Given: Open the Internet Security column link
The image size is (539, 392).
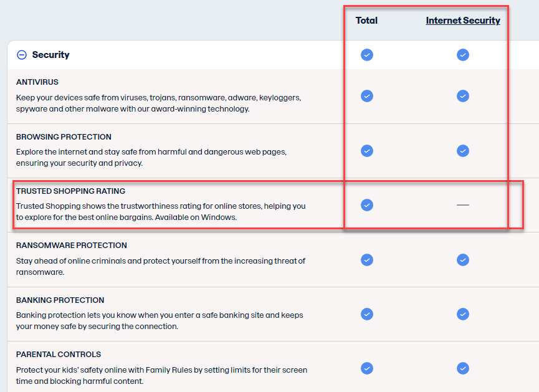Looking at the screenshot, I should point(463,21).
